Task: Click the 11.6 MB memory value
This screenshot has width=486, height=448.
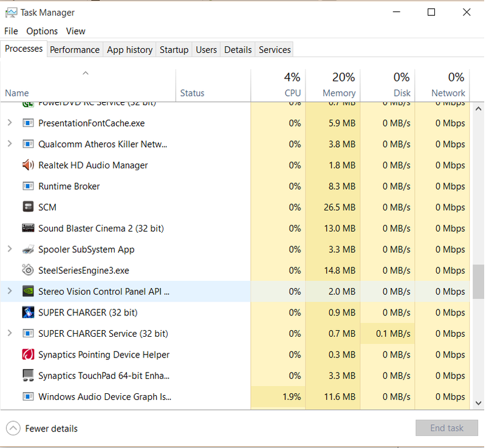Action: pos(340,397)
